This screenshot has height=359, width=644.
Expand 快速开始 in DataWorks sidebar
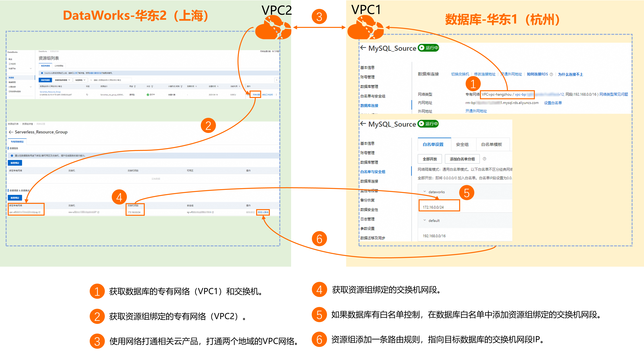point(31,68)
